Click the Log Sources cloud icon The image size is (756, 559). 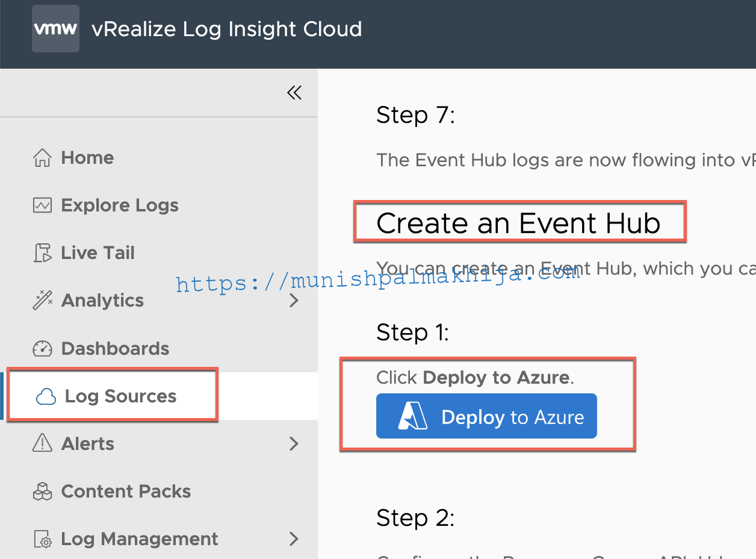click(46, 396)
